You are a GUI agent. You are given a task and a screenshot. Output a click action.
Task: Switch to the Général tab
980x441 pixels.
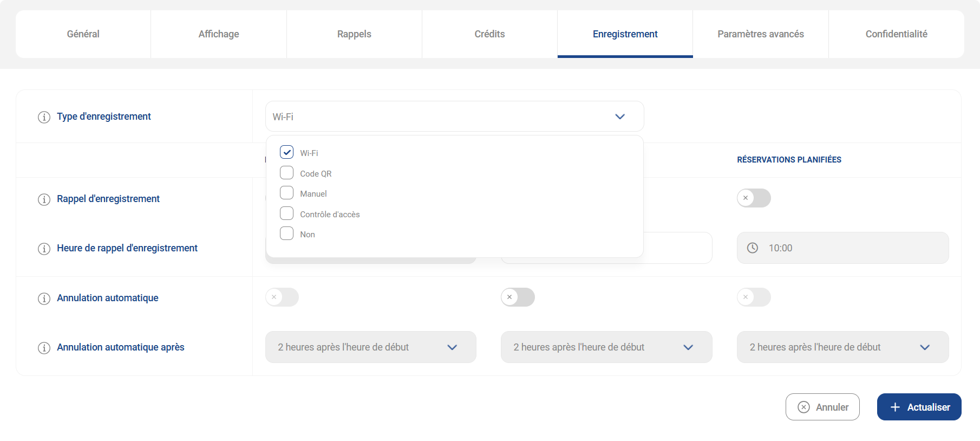point(83,34)
